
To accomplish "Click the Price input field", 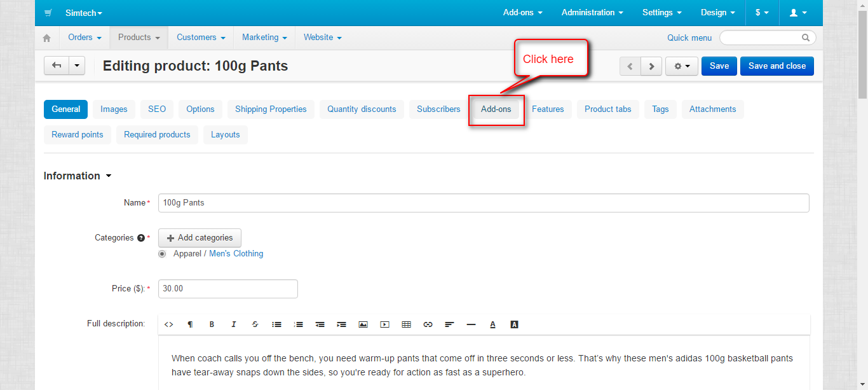I will [227, 289].
